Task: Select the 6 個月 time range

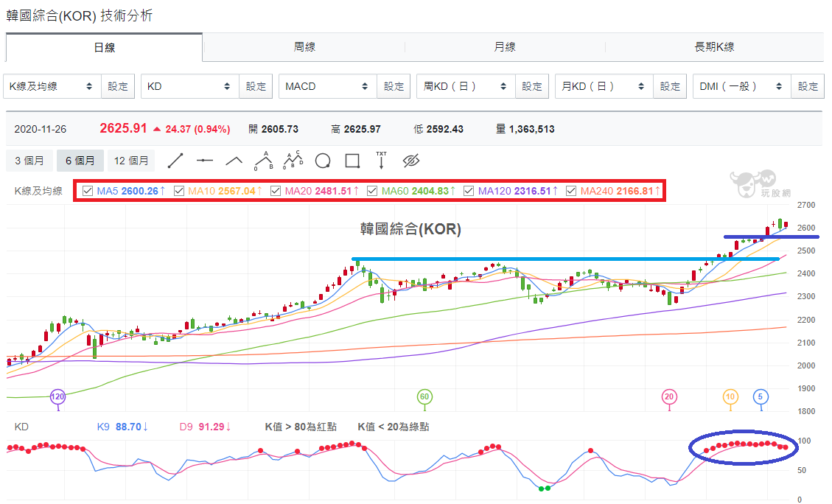Action: (80, 161)
